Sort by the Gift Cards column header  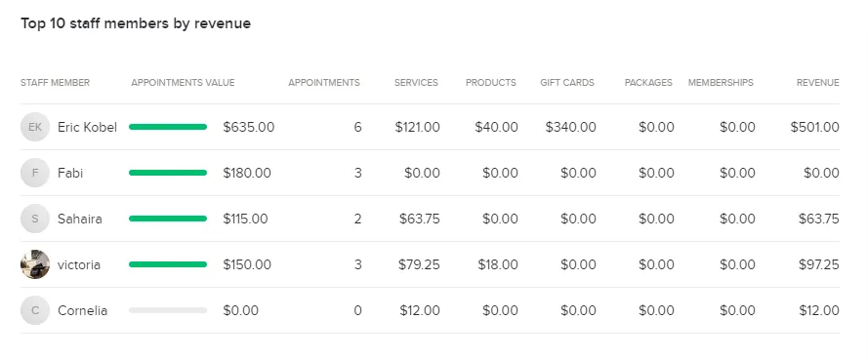(567, 82)
